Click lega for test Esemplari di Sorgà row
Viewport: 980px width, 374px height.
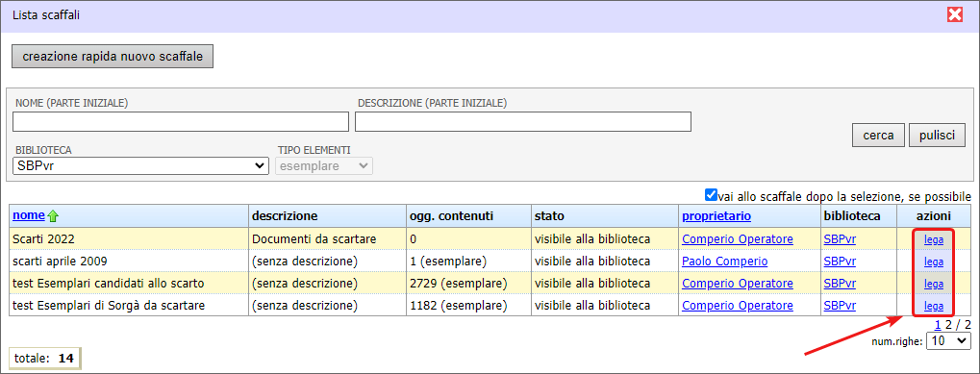click(934, 307)
